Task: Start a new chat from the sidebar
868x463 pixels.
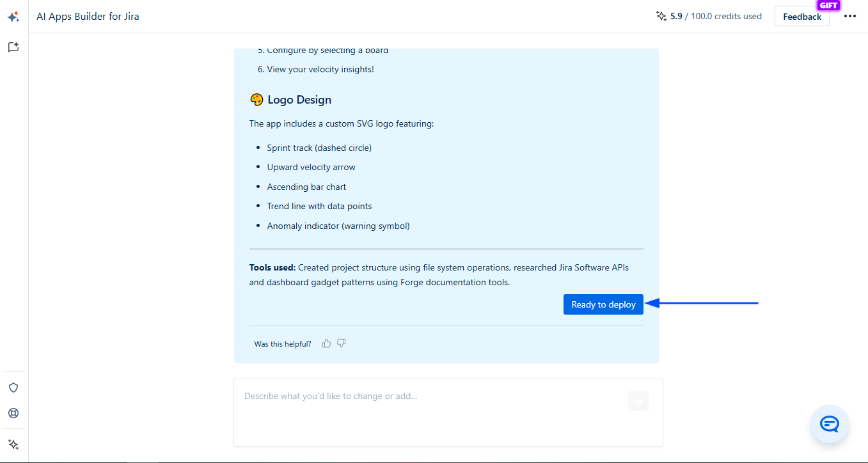Action: click(x=13, y=47)
